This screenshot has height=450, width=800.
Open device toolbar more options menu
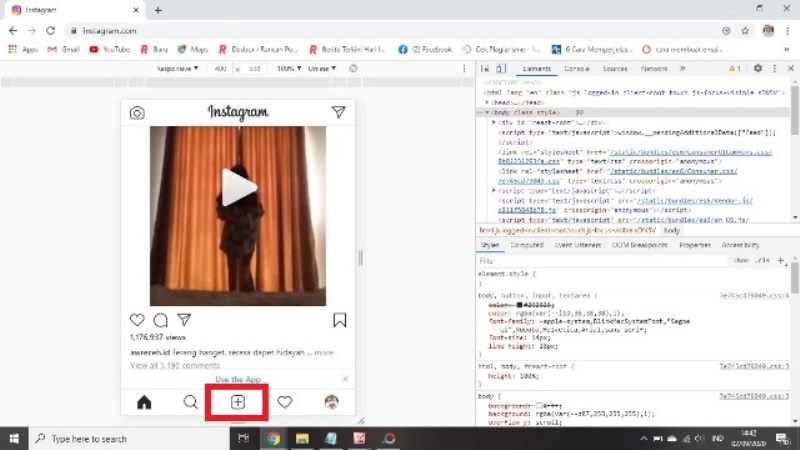pos(464,68)
